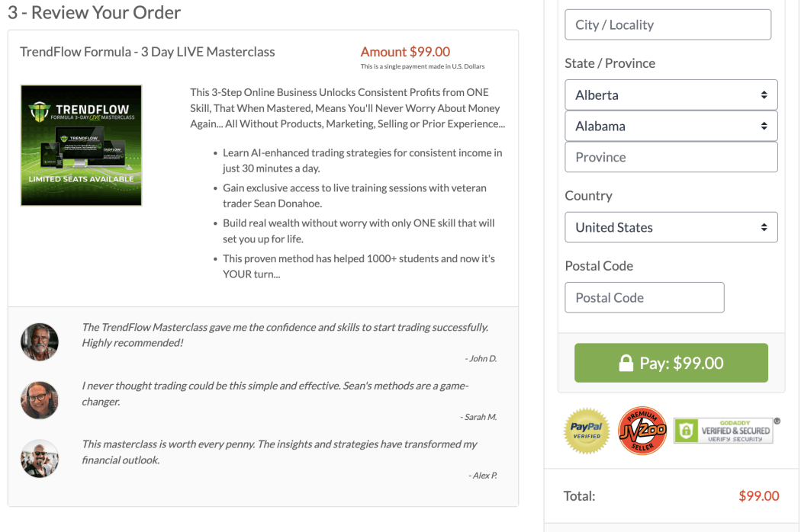801x532 pixels.
Task: Click into the Province text field
Action: 671,157
